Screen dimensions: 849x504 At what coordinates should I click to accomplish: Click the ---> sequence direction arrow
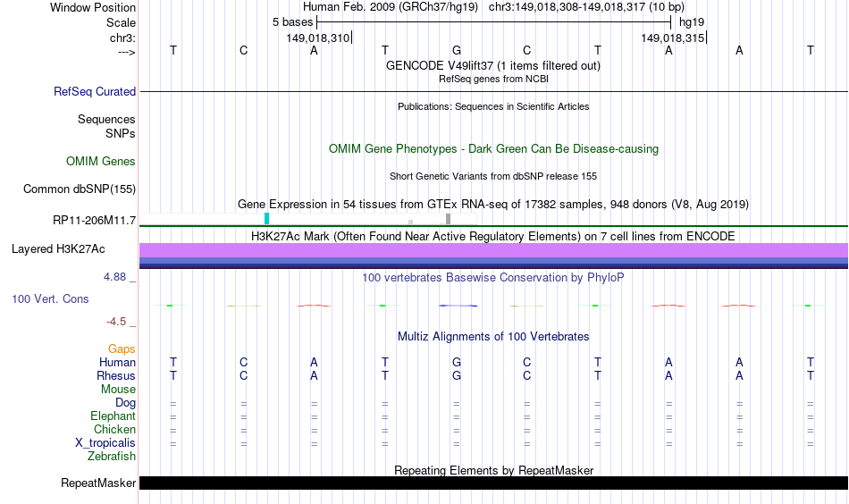click(127, 52)
